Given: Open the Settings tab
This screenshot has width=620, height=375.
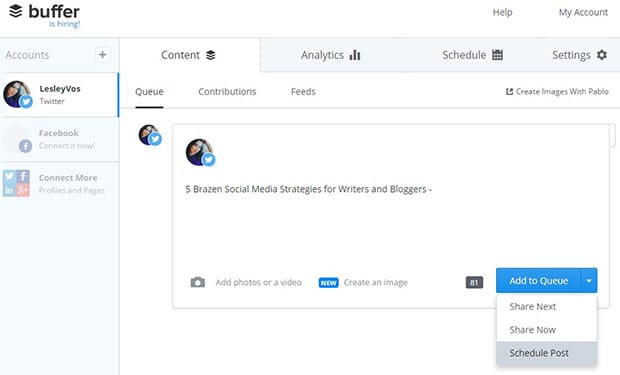Looking at the screenshot, I should pos(579,55).
